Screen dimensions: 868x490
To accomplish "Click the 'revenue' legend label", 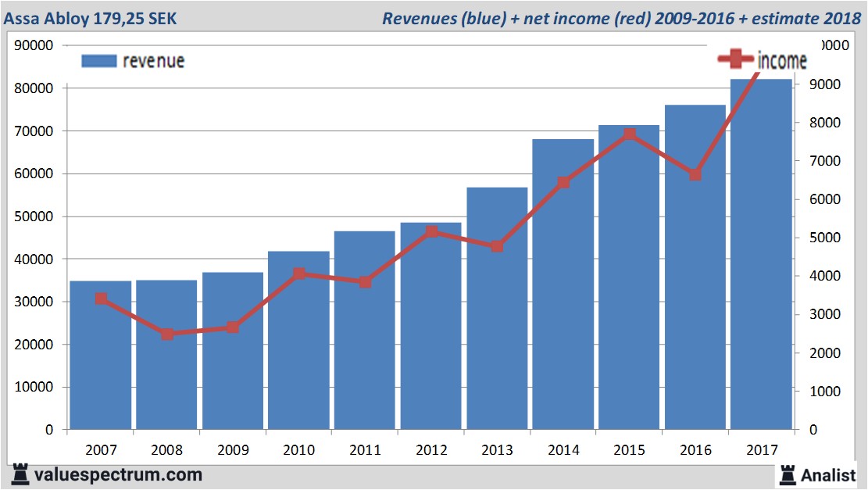I will 153,61.
